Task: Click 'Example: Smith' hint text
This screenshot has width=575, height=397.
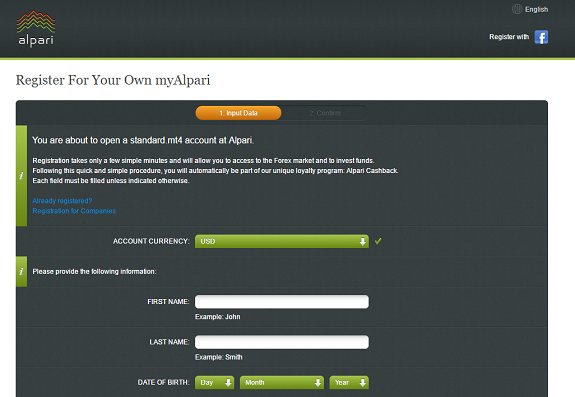Action: 219,357
